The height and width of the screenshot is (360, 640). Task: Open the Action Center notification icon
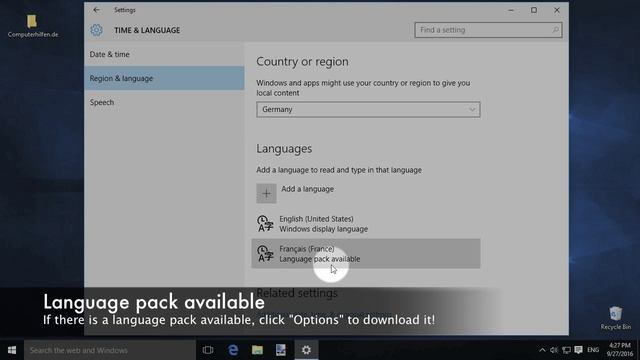(578, 350)
